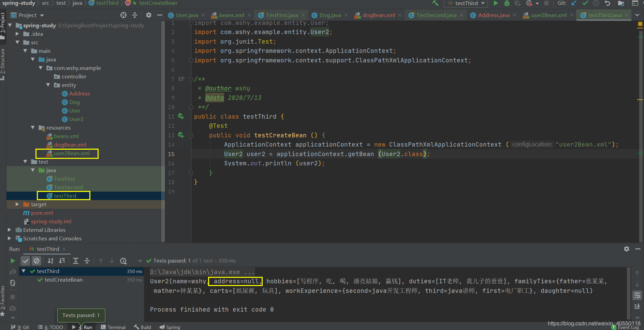Screen dimensions: 644x330
Task: Click the Build hammer icon in top toolbar
Action: pos(435,3)
